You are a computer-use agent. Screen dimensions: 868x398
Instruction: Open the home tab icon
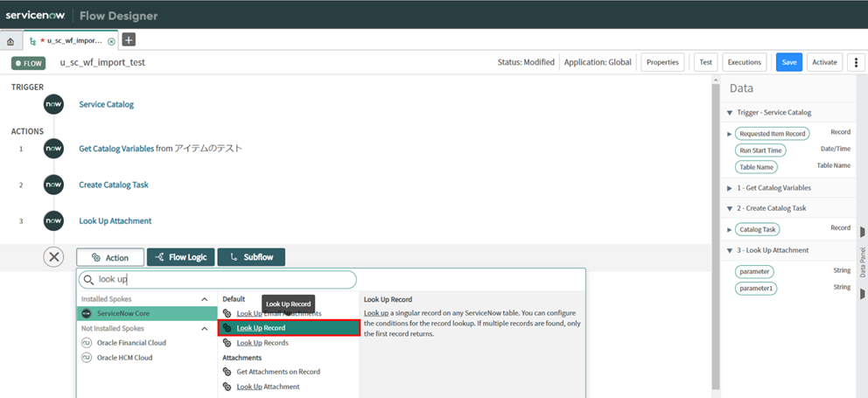(x=10, y=41)
